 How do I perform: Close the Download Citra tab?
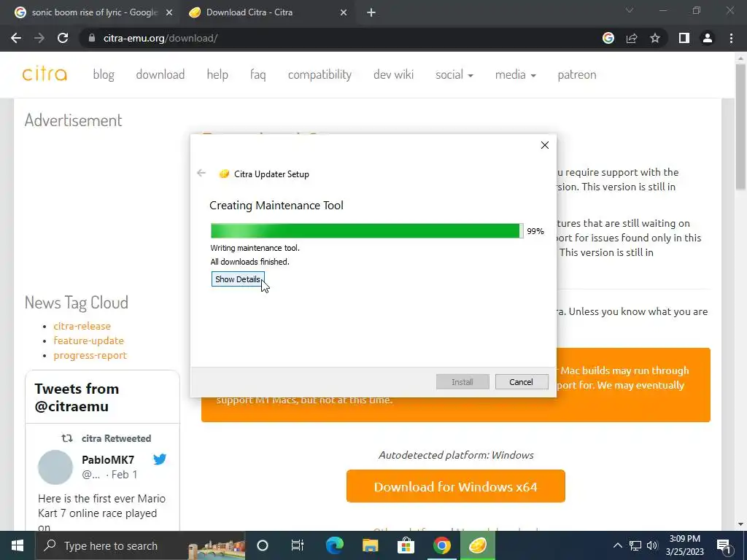(344, 12)
